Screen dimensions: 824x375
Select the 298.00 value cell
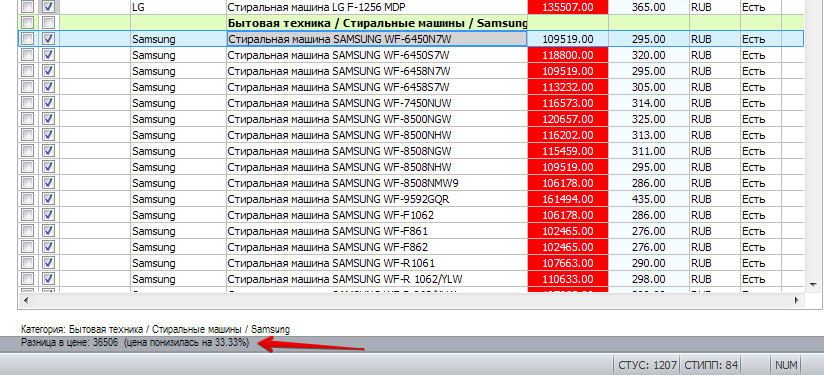pyautogui.click(x=648, y=279)
